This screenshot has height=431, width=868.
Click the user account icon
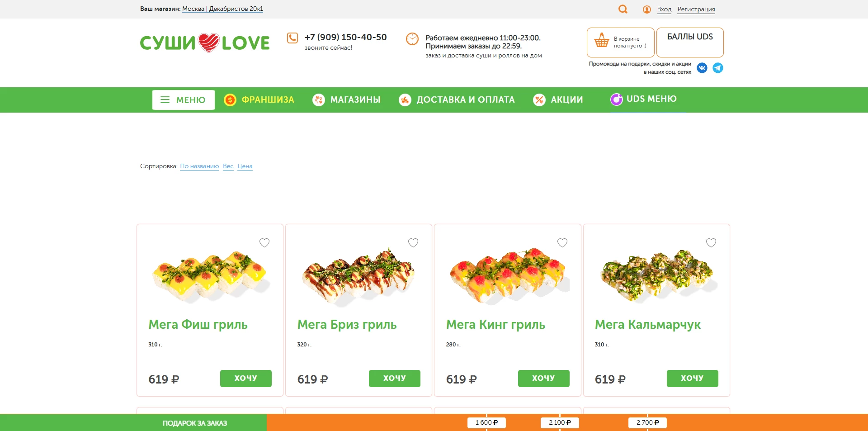coord(647,9)
